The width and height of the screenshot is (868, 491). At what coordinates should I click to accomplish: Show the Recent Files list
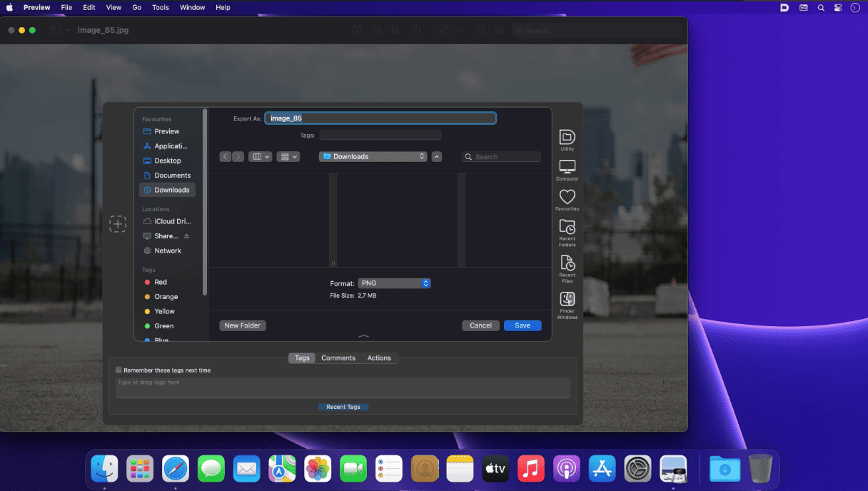click(567, 269)
